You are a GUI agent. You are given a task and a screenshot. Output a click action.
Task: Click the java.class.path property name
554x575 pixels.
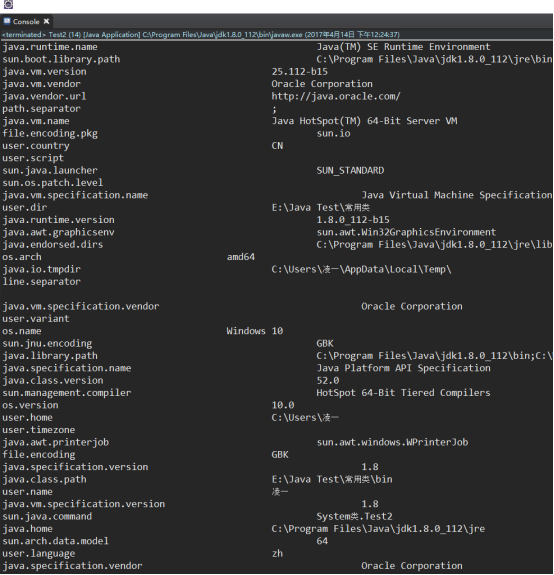click(x=44, y=480)
